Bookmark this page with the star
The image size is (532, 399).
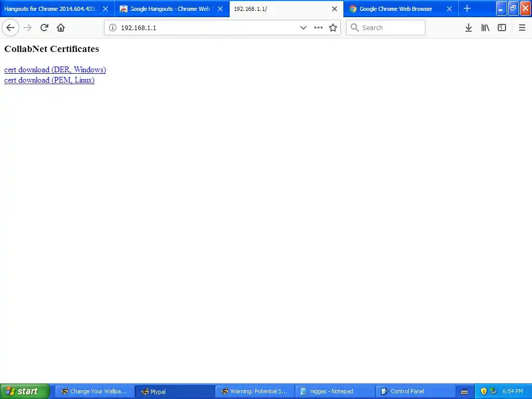pyautogui.click(x=333, y=28)
